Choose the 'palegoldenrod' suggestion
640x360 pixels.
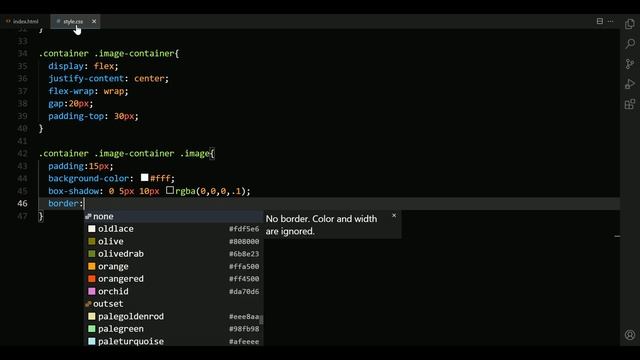(x=173, y=316)
